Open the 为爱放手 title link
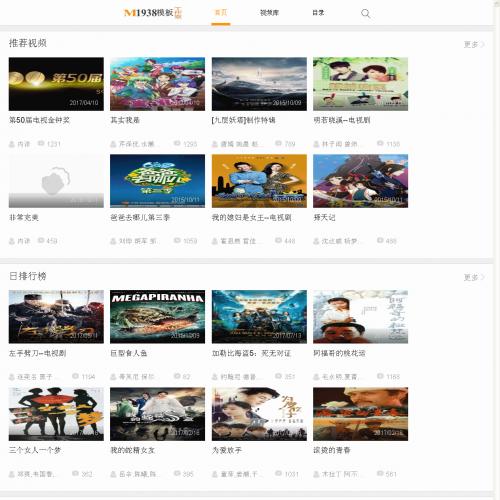Image resolution: width=500 pixels, height=500 pixels. (227, 450)
